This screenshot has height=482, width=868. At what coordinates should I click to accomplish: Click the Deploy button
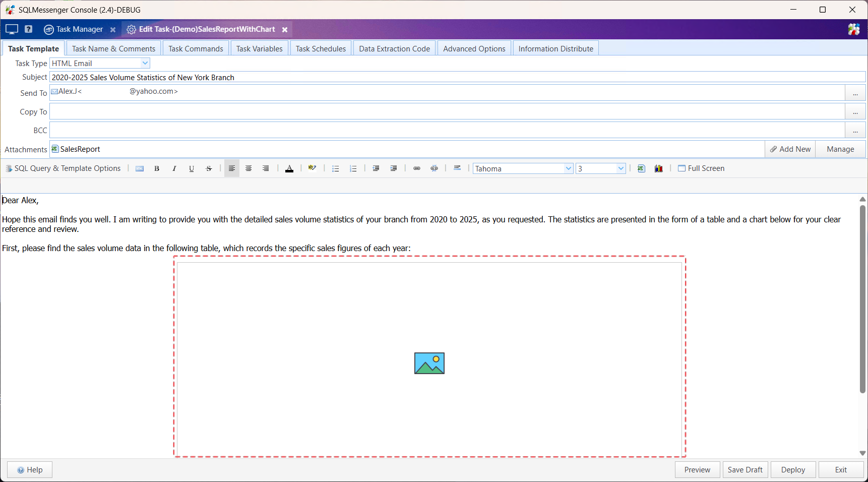(792, 470)
